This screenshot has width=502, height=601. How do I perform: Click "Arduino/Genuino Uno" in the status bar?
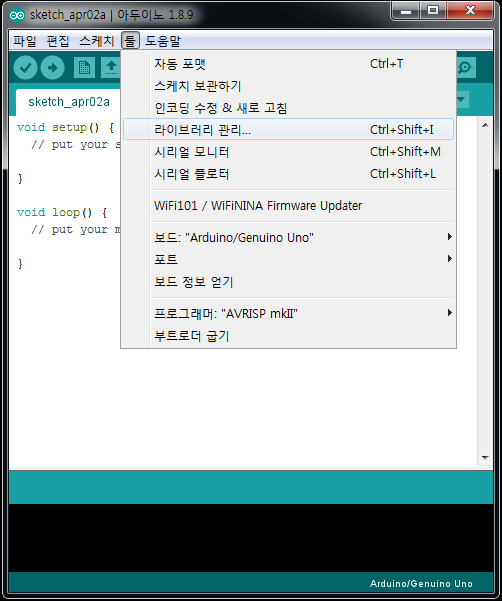click(x=421, y=584)
